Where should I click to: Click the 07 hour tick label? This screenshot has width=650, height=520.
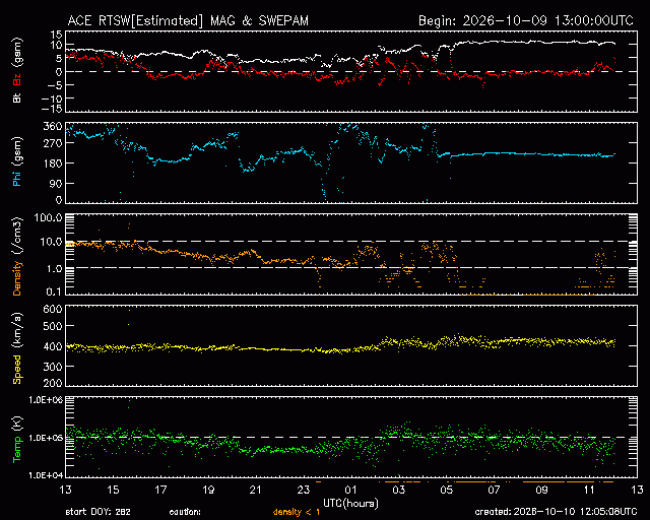(494, 490)
